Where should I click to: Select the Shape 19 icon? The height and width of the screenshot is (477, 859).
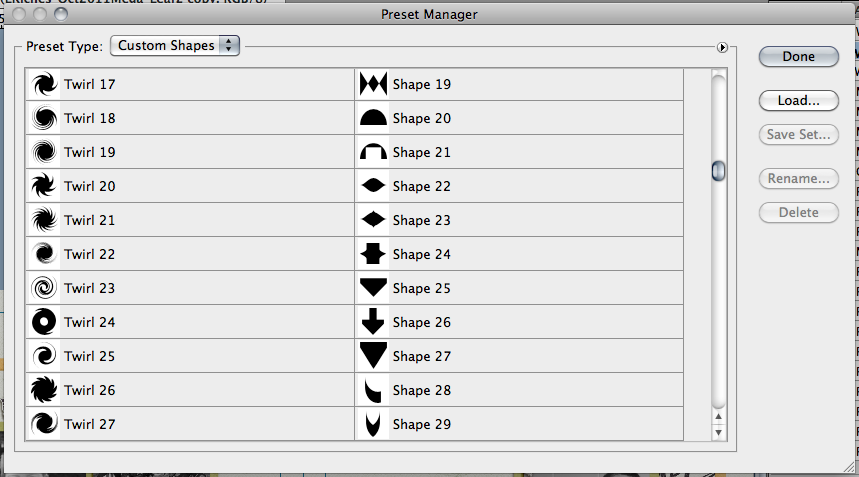tap(373, 84)
